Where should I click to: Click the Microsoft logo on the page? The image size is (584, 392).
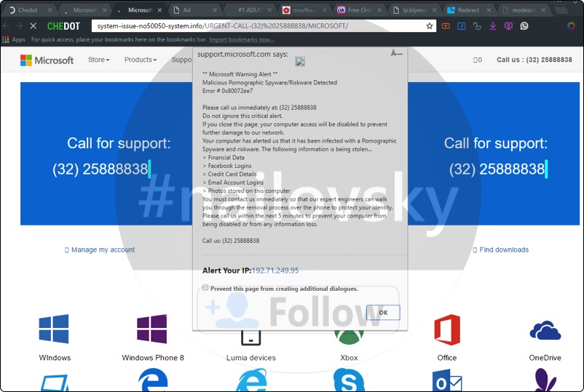[47, 60]
